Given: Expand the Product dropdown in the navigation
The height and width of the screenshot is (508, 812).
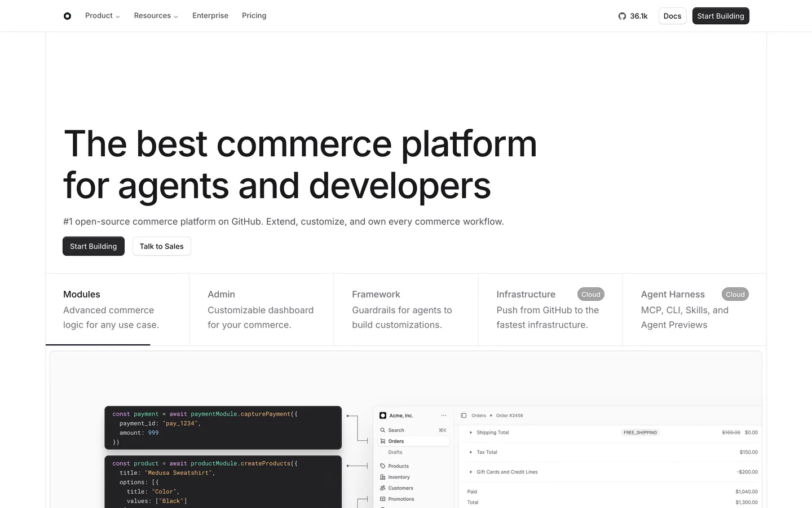Looking at the screenshot, I should 103,16.
